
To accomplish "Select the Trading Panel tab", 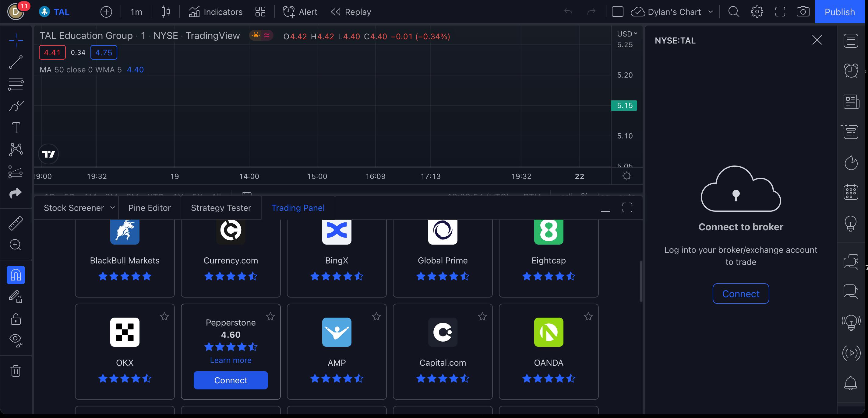I will [298, 208].
